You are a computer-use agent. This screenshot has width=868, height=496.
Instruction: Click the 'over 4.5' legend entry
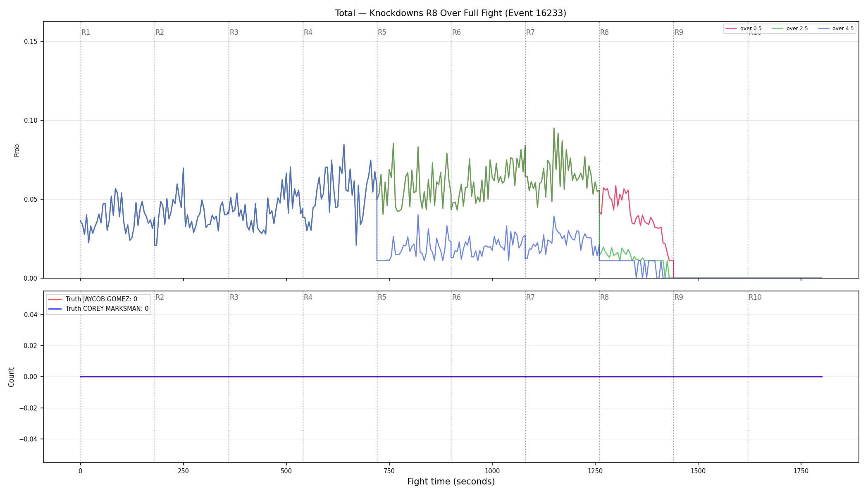pos(836,29)
